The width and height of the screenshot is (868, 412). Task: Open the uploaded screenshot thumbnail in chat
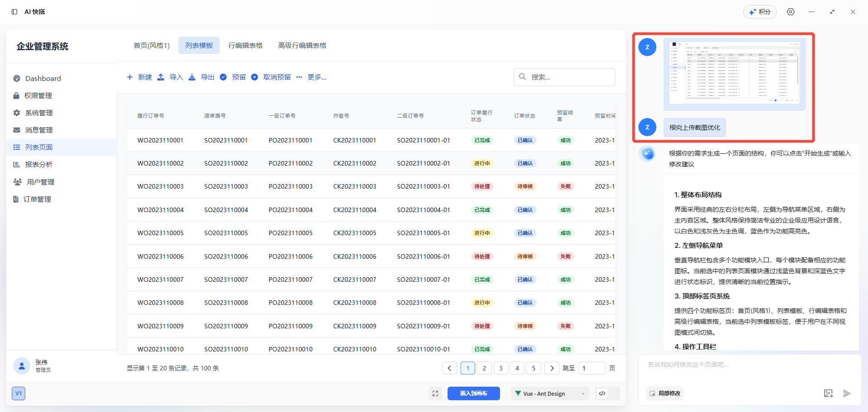coord(734,75)
